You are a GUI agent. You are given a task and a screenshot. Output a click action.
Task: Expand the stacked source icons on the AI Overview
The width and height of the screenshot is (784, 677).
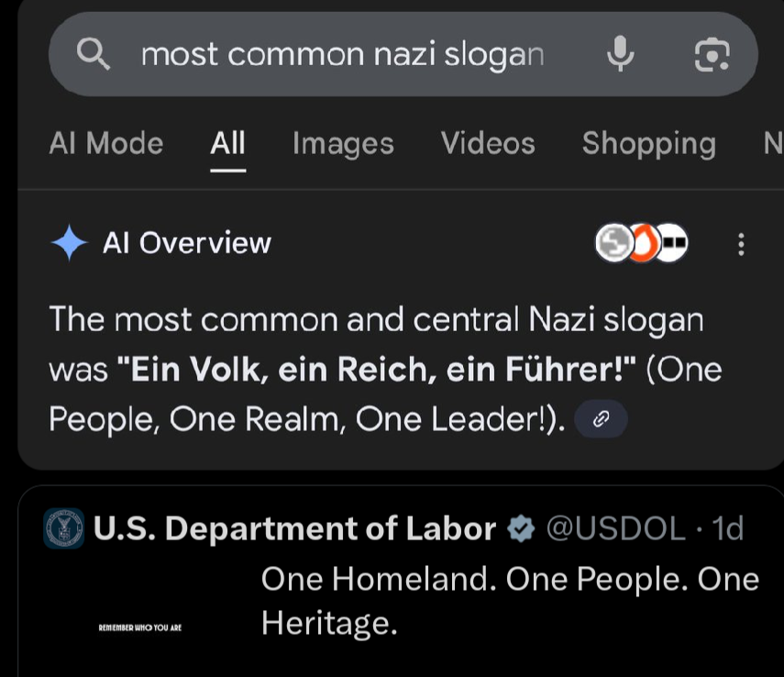tap(642, 244)
